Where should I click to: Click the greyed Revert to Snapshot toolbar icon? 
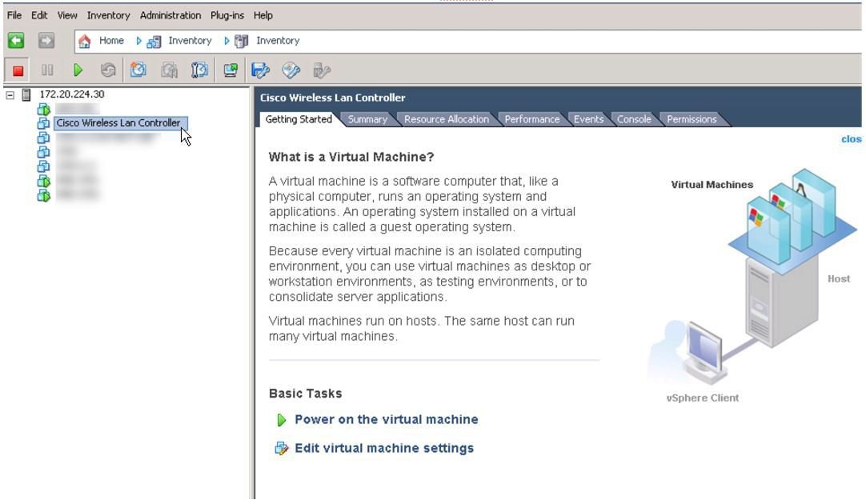point(169,70)
